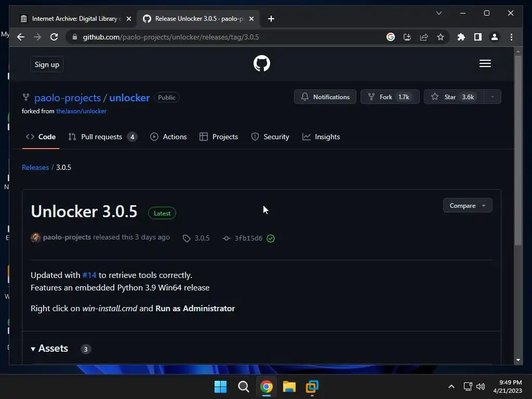Viewport: 532px width, 399px height.
Task: Click the Latest release badge
Action: point(162,214)
